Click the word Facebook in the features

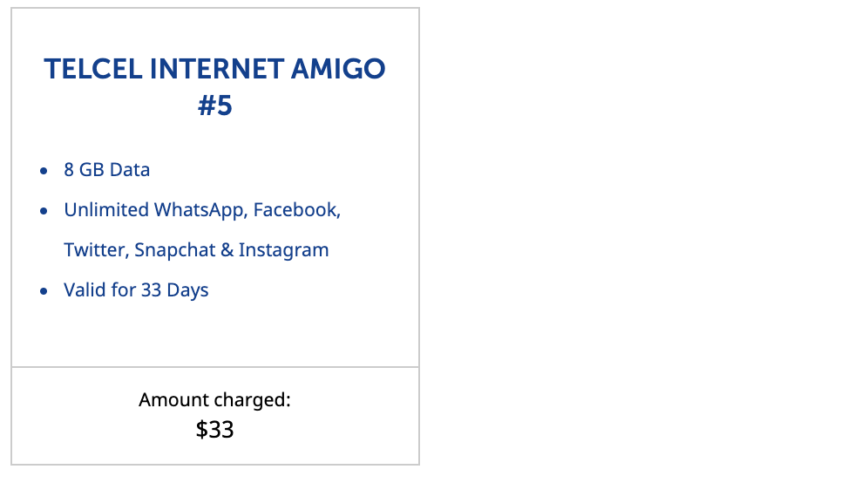click(x=296, y=210)
